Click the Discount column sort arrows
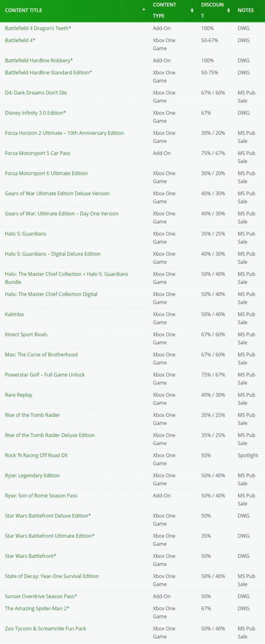265x644 pixels. point(228,10)
